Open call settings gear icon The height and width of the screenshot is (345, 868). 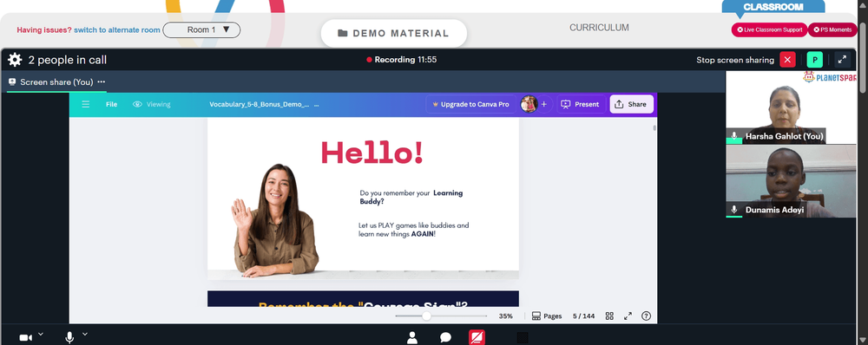pos(15,60)
